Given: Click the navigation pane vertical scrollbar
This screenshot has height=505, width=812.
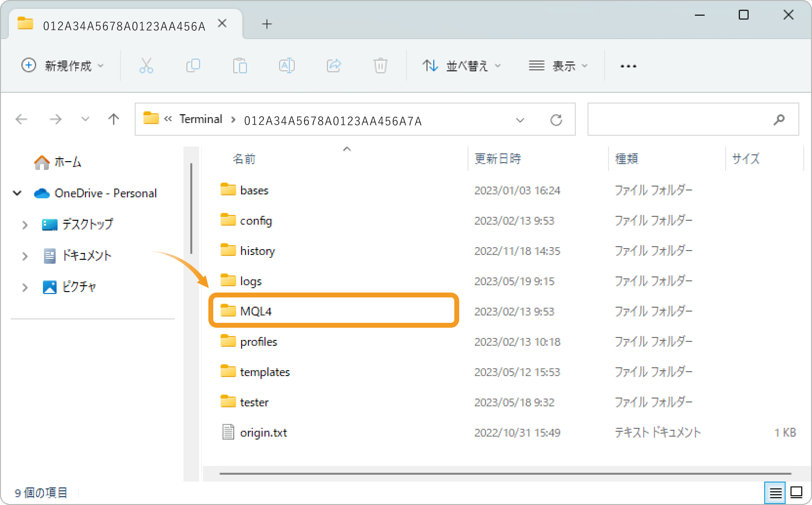Looking at the screenshot, I should (191, 209).
